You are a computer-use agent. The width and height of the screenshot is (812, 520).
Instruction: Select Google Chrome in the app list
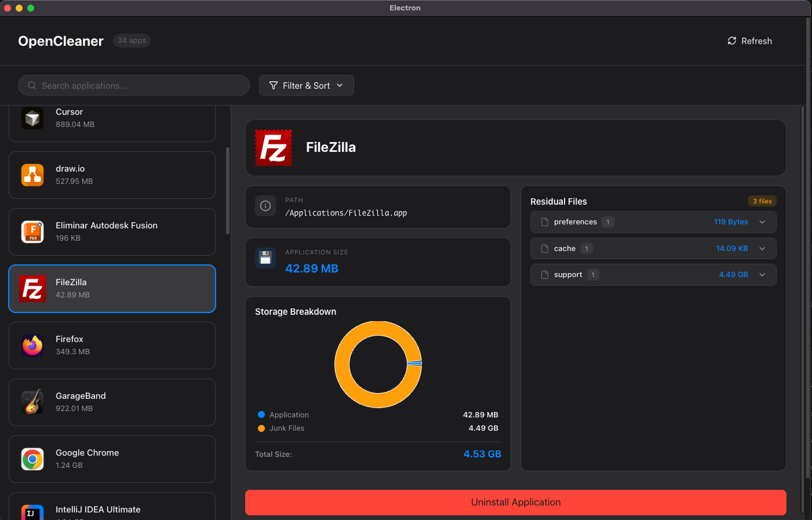pyautogui.click(x=112, y=459)
